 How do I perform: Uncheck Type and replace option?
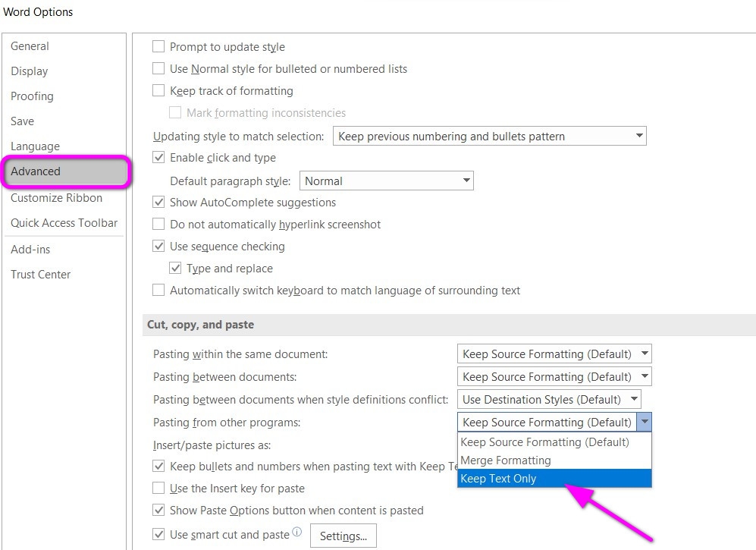pyautogui.click(x=175, y=269)
